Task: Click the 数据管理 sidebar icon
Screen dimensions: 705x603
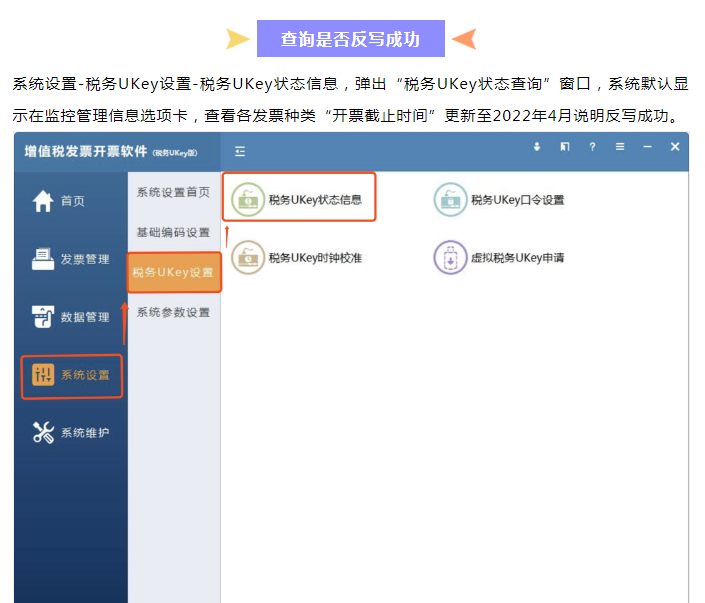Action: point(43,317)
